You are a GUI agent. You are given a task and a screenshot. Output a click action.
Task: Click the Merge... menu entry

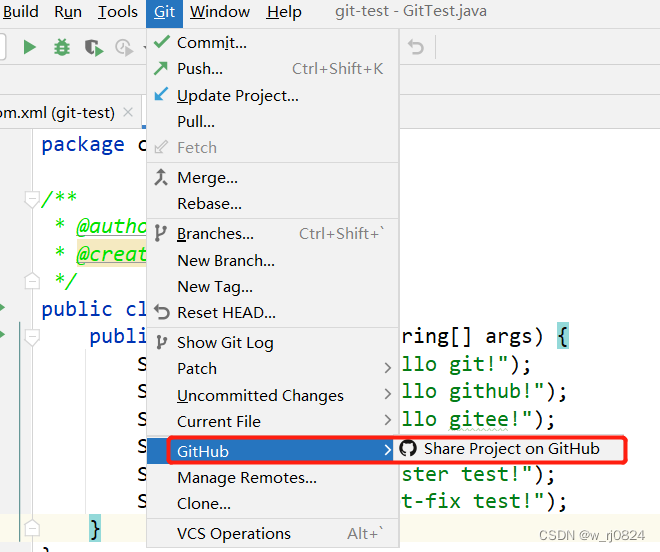[272, 178]
